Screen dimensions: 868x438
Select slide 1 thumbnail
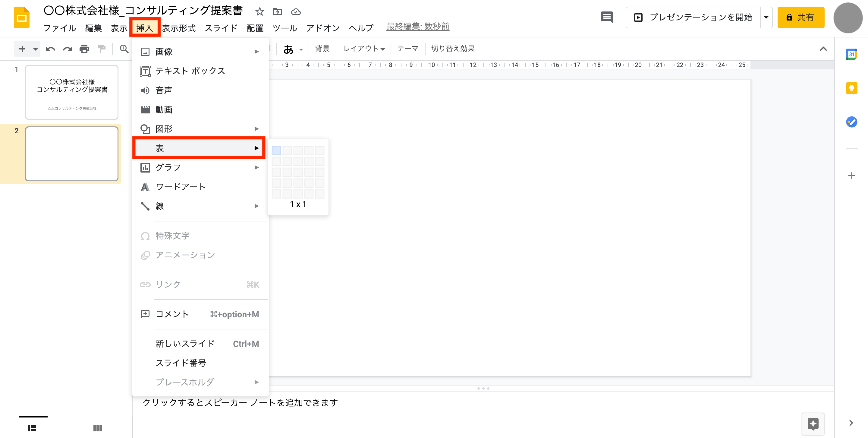click(72, 92)
